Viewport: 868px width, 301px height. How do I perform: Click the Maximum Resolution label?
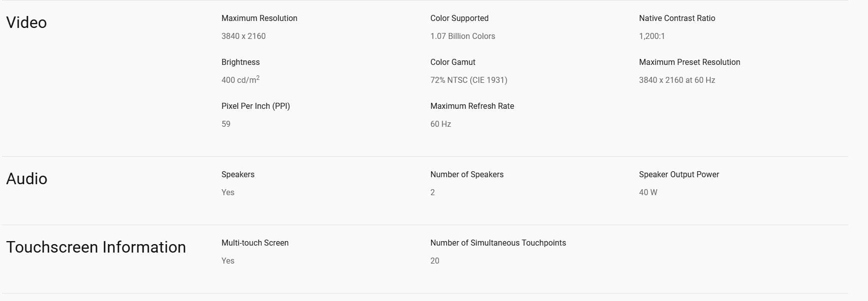259,18
